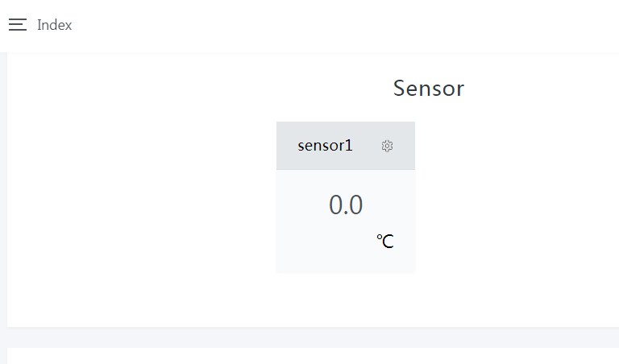Click the sensor1 name label
Screen dimensions: 619x364
[325, 146]
